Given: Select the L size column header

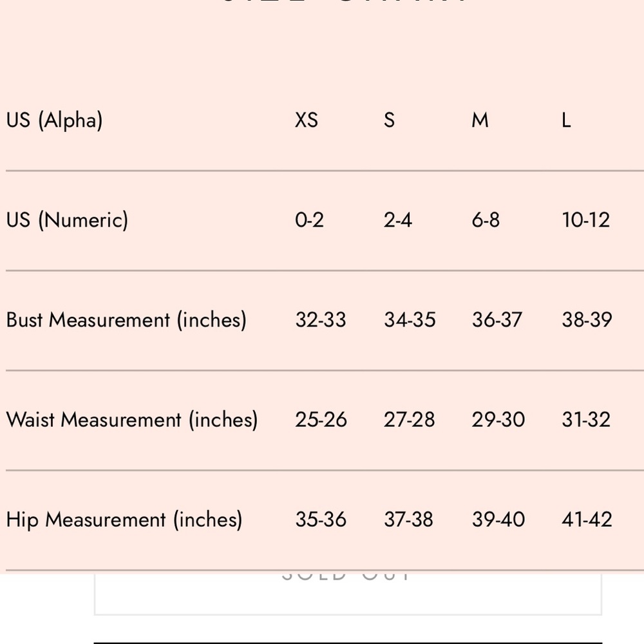Looking at the screenshot, I should [x=566, y=120].
